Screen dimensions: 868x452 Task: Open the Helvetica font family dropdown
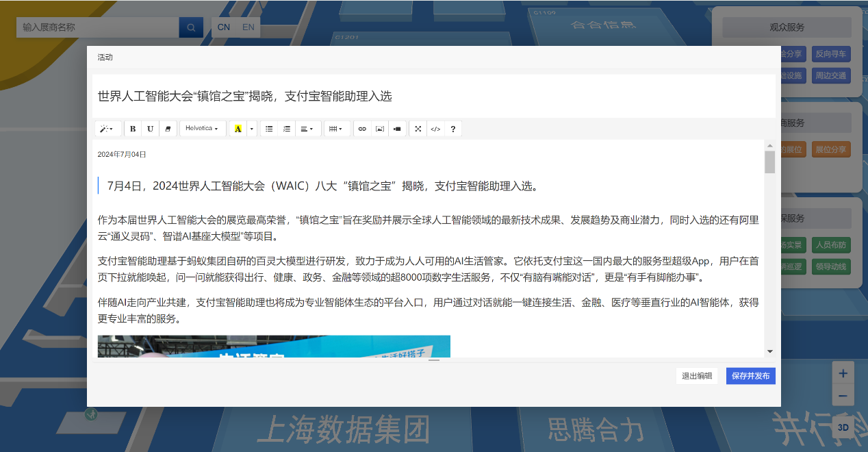[x=203, y=129]
